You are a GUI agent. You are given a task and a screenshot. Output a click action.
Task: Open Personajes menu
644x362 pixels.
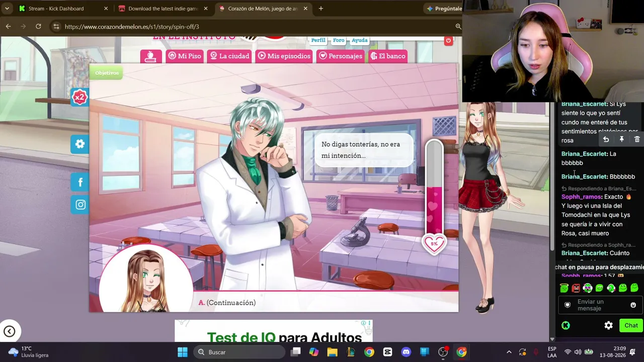[341, 56]
